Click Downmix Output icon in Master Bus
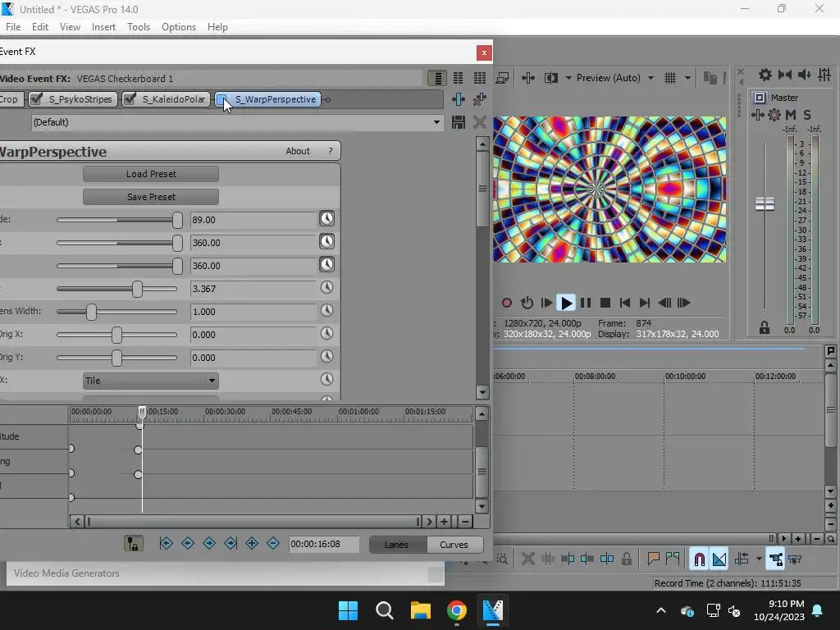 785,75
